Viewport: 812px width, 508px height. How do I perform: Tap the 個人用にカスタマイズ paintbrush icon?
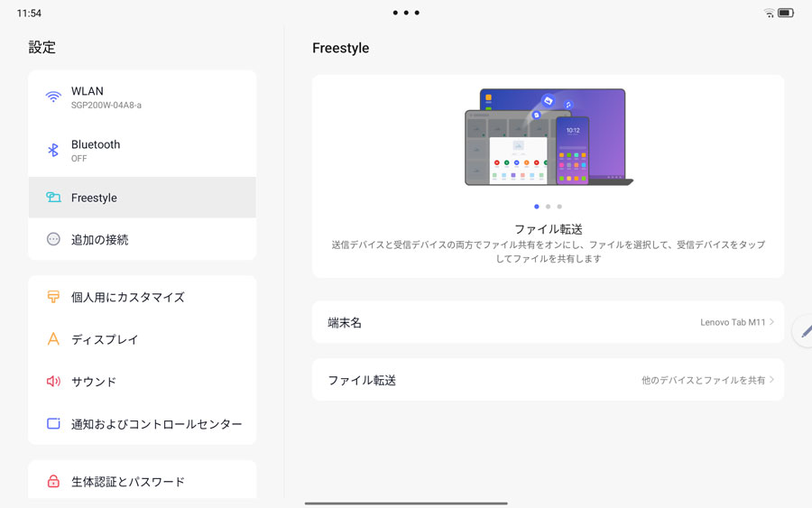tap(53, 297)
